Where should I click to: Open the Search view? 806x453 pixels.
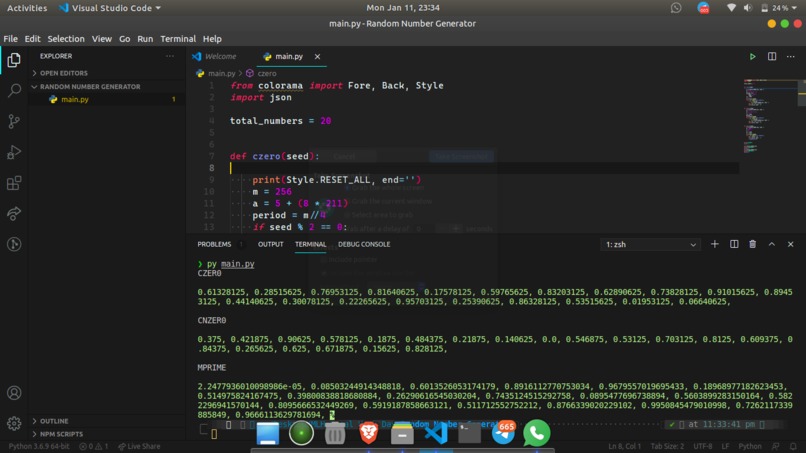pos(14,90)
